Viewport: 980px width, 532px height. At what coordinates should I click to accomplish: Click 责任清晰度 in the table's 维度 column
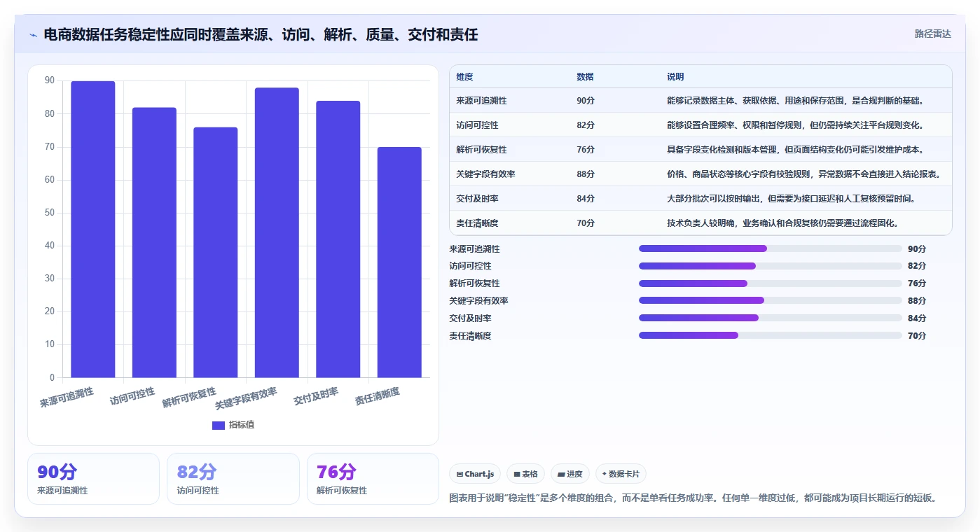pyautogui.click(x=477, y=223)
